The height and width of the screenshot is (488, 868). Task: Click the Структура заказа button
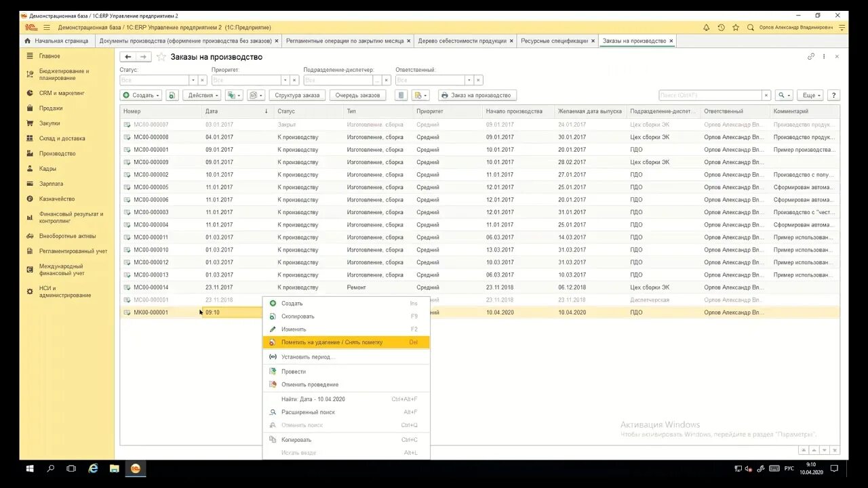pos(297,96)
